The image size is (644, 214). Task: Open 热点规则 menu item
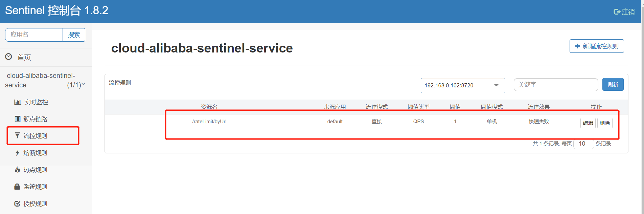35,170
